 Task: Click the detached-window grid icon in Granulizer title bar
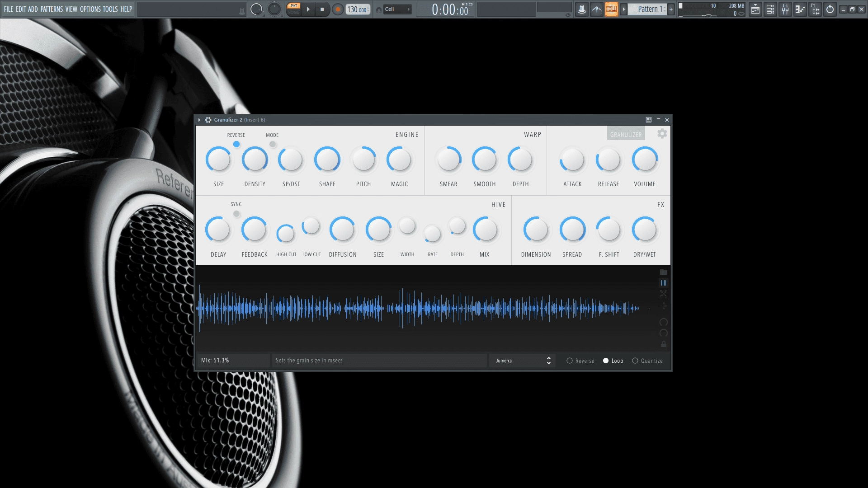648,120
